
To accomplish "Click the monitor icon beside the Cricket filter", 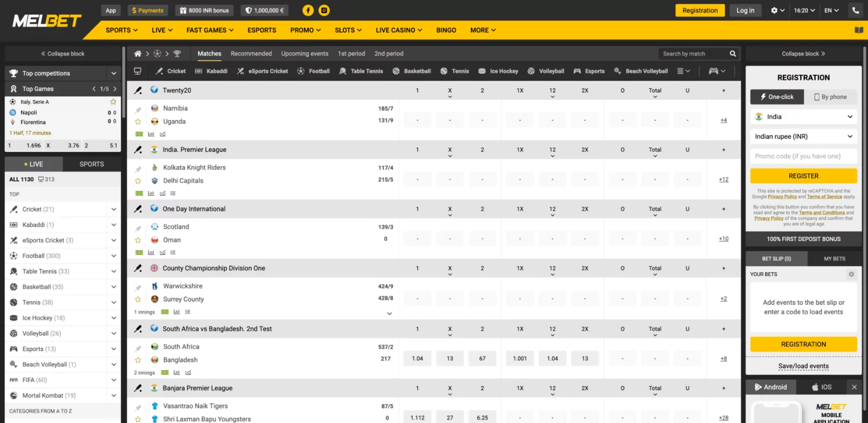I will pyautogui.click(x=138, y=71).
